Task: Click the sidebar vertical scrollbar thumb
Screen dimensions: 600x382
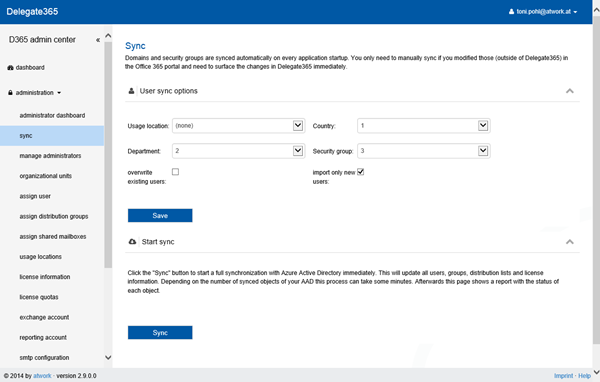Action: click(108, 155)
